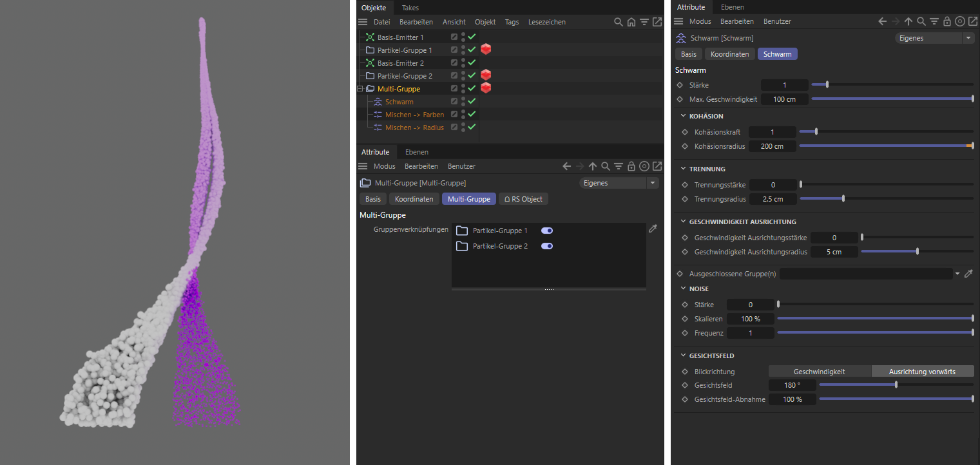Set Blickrichtung to Geschwindigkeit
This screenshot has height=465, width=980.
(819, 372)
